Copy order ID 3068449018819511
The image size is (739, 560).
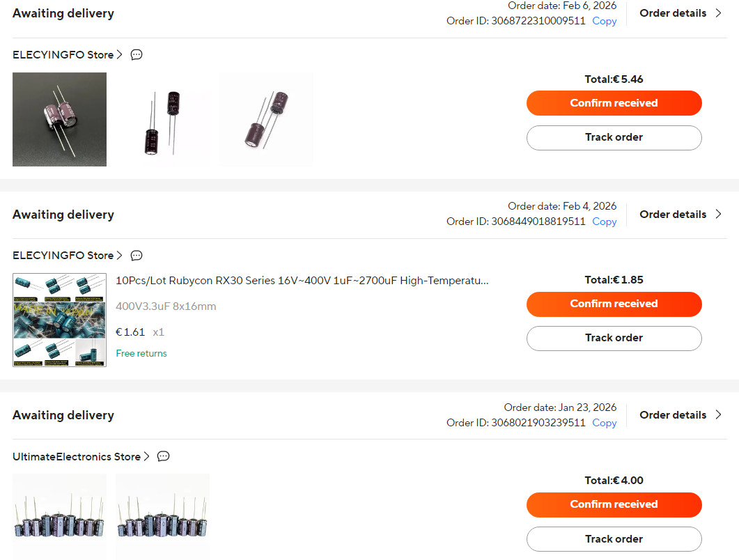coord(604,221)
